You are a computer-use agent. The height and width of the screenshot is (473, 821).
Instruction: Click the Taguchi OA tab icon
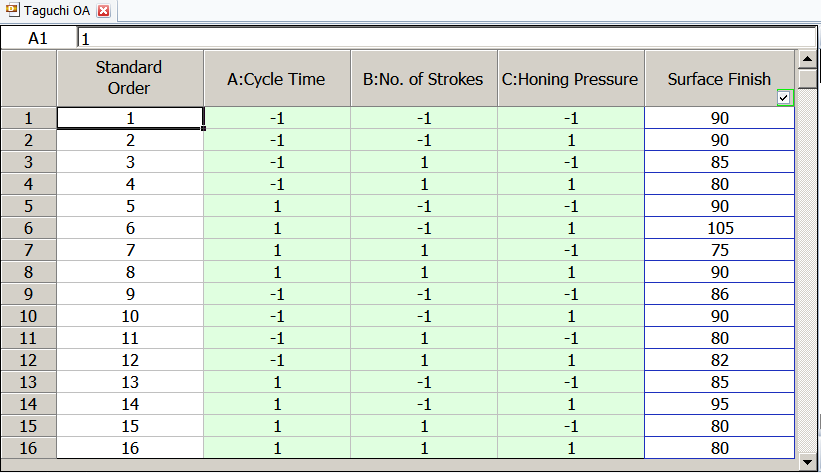[12, 10]
